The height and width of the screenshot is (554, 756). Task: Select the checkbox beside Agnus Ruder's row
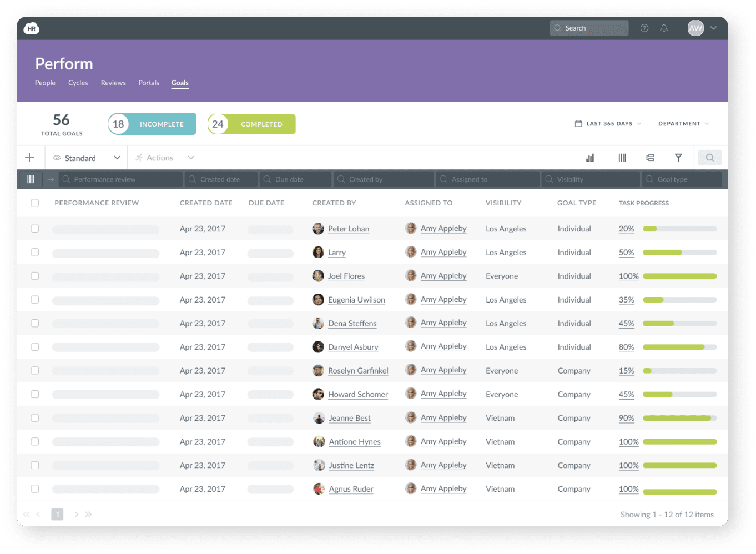coord(35,488)
